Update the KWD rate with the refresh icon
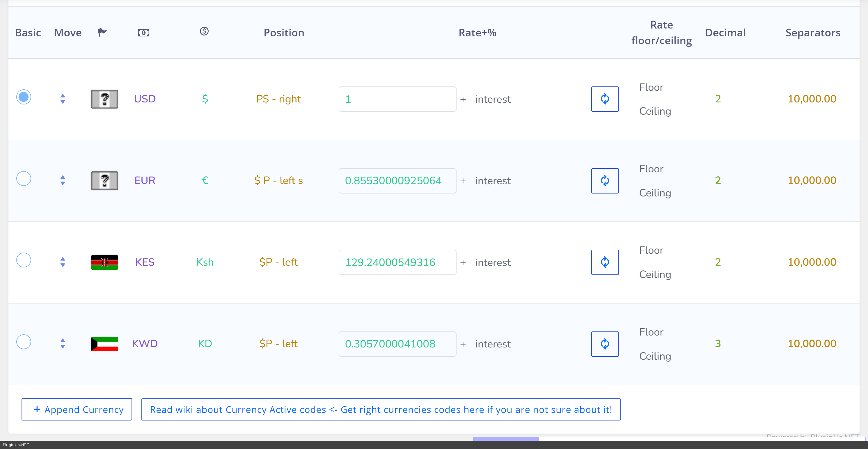 coord(604,344)
